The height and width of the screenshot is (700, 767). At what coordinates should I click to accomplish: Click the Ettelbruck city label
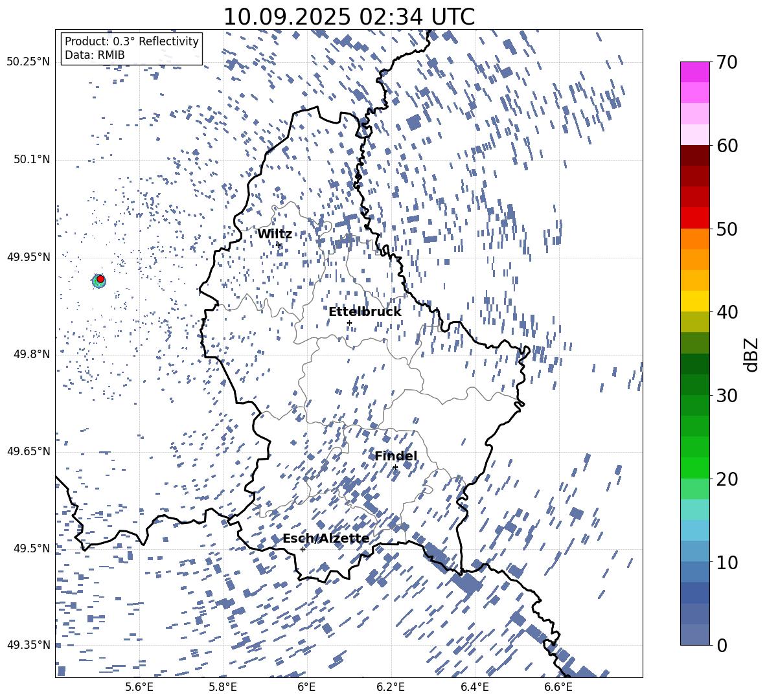(x=365, y=312)
